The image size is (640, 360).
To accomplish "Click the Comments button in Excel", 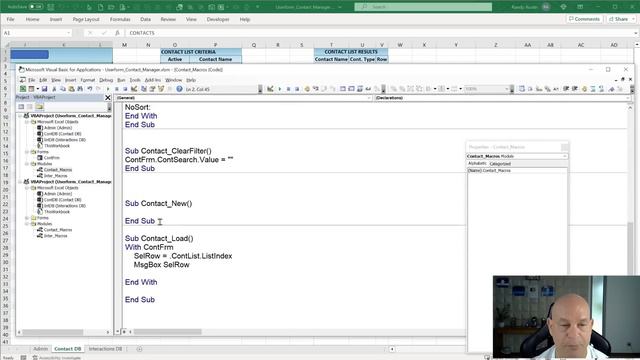I will tap(584, 19).
